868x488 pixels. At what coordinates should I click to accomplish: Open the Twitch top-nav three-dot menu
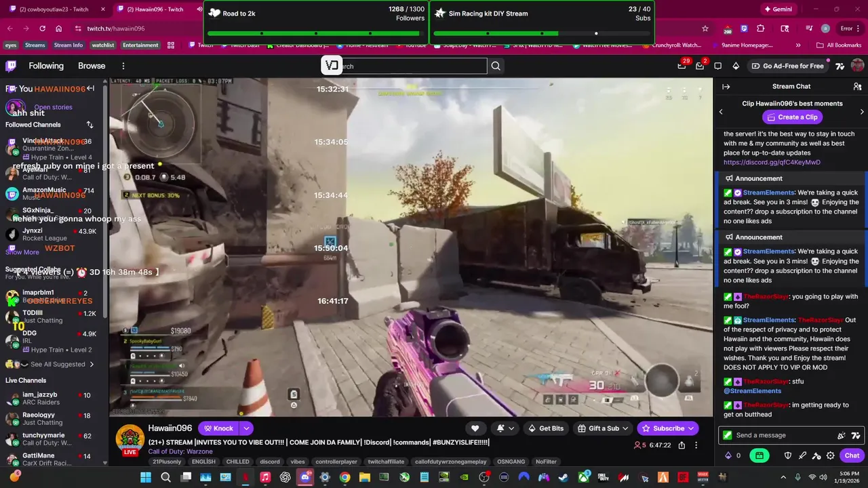coord(123,66)
